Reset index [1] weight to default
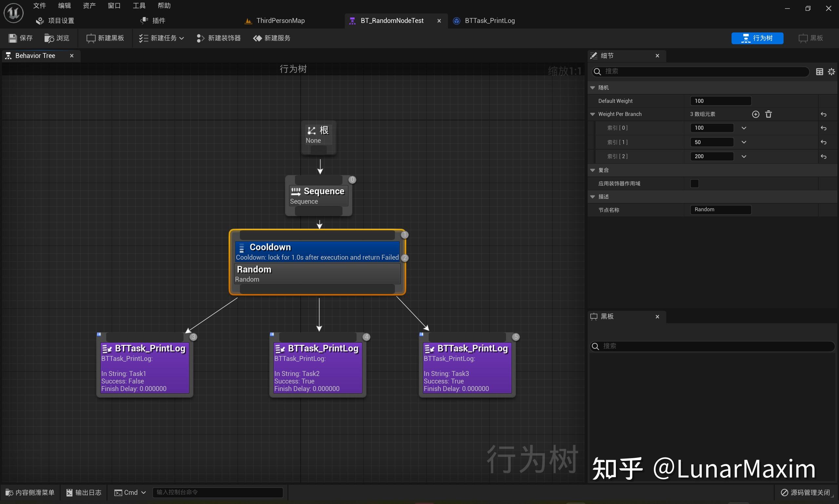The width and height of the screenshot is (839, 504). (823, 142)
